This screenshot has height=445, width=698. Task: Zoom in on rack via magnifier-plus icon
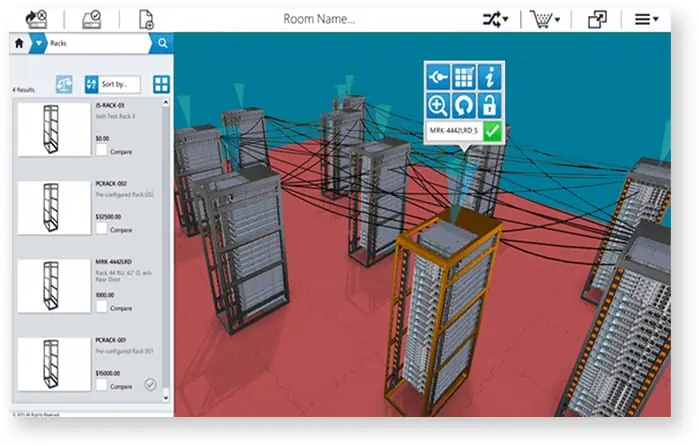[438, 105]
